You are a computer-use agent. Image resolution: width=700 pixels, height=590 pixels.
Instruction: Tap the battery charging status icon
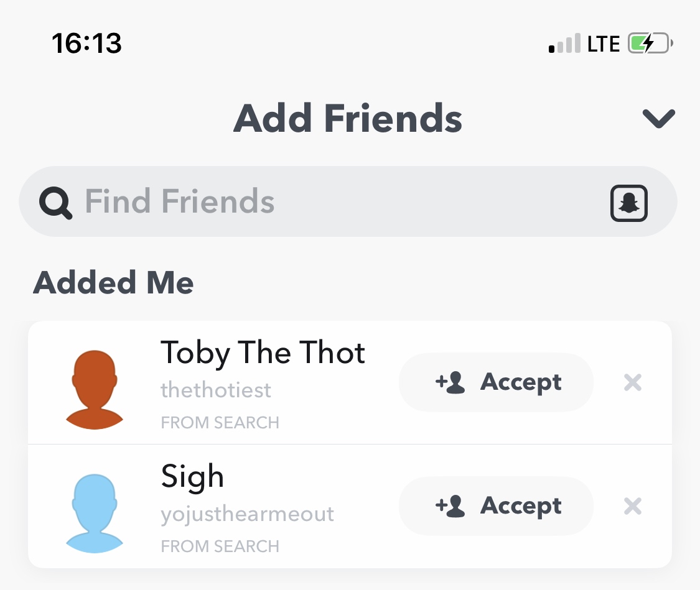point(650,44)
